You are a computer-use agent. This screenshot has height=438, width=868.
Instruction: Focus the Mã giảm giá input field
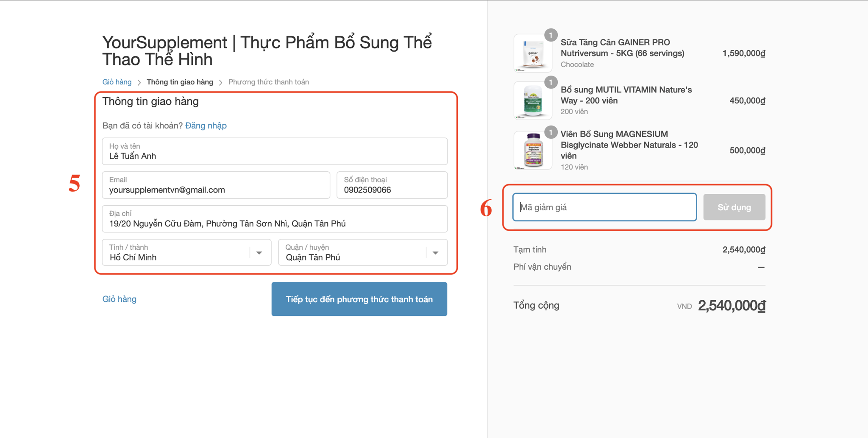tap(604, 207)
